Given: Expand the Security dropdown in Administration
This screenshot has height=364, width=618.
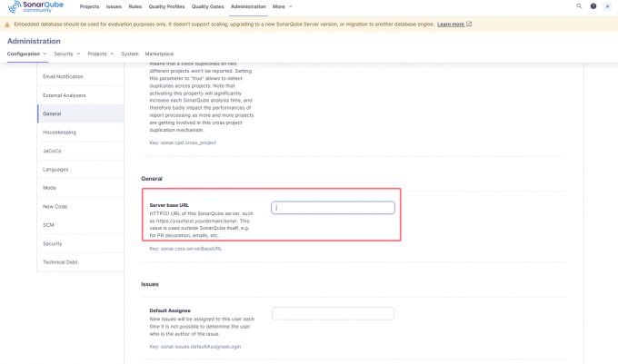Looking at the screenshot, I should coord(67,54).
